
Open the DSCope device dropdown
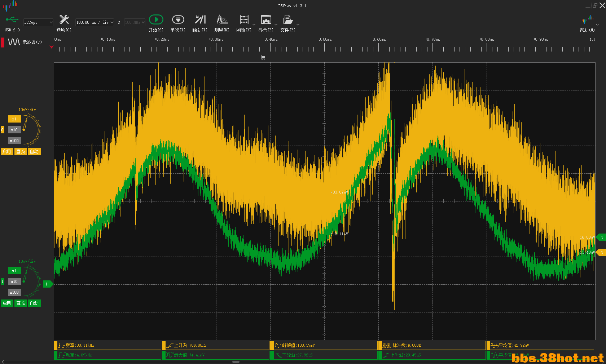[x=38, y=22]
